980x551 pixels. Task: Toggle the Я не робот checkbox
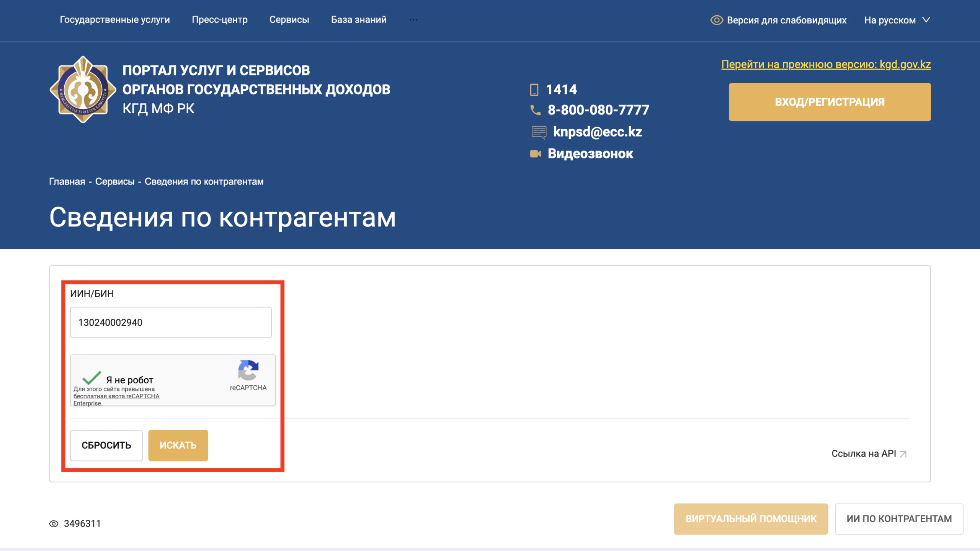coord(91,378)
